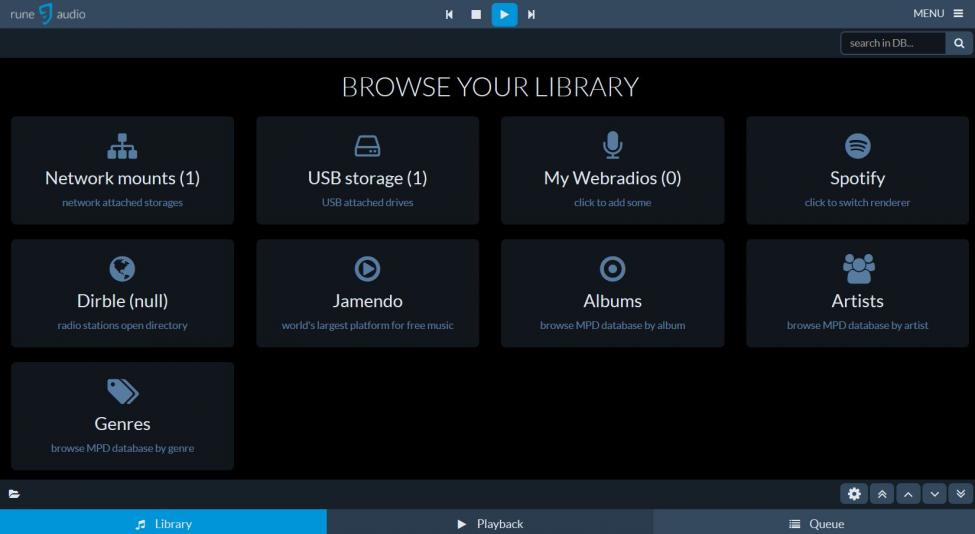The height and width of the screenshot is (534, 975).
Task: Click 'radio stations open directory' text
Action: tap(122, 325)
